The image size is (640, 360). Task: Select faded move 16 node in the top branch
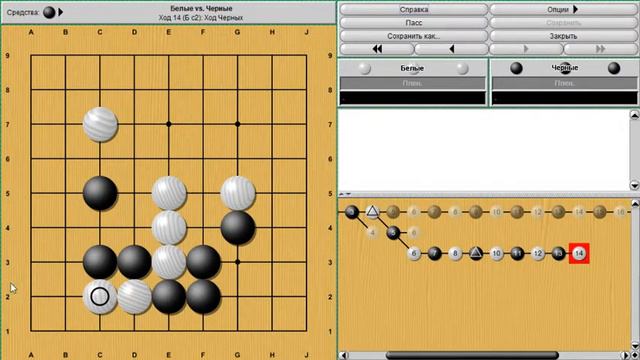pos(620,212)
